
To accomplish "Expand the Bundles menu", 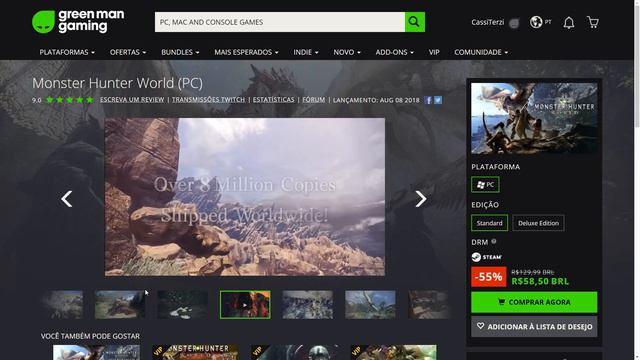I will coord(180,52).
